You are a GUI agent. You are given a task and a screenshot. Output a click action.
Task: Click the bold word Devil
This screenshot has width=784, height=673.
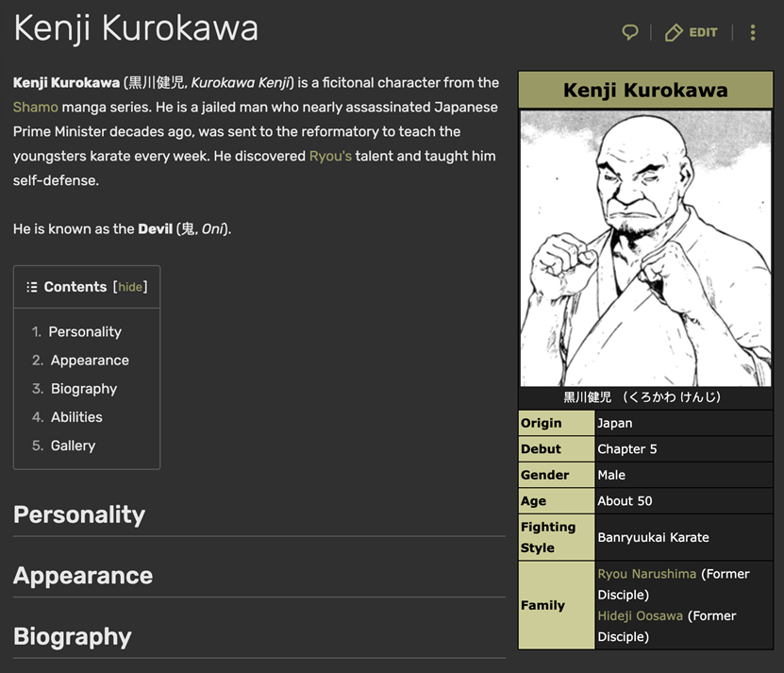[x=155, y=229]
